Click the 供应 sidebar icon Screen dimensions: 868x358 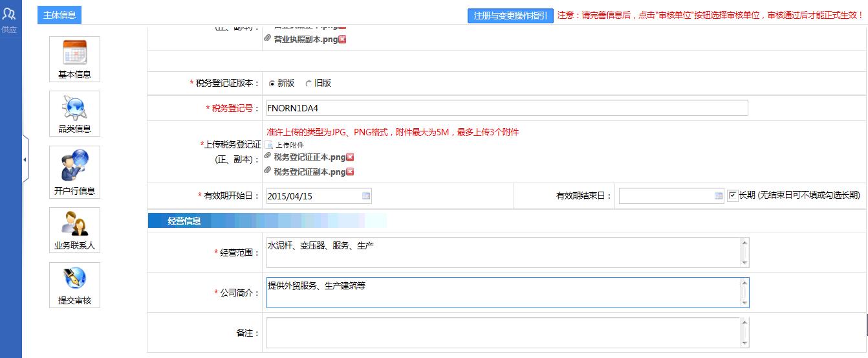click(9, 15)
